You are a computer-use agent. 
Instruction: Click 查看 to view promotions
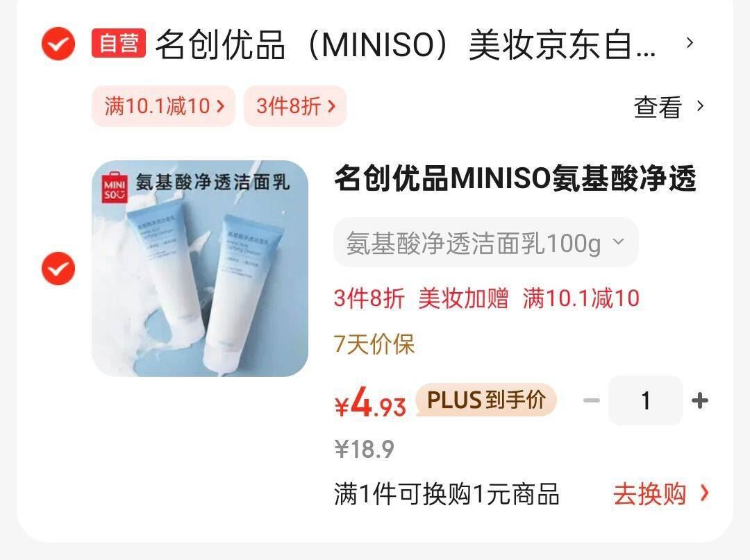click(657, 107)
